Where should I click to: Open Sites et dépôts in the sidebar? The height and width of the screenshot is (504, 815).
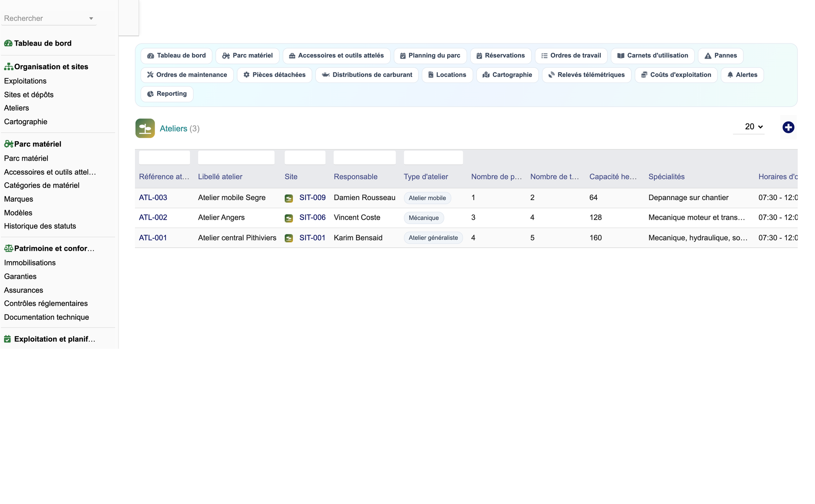29,95
